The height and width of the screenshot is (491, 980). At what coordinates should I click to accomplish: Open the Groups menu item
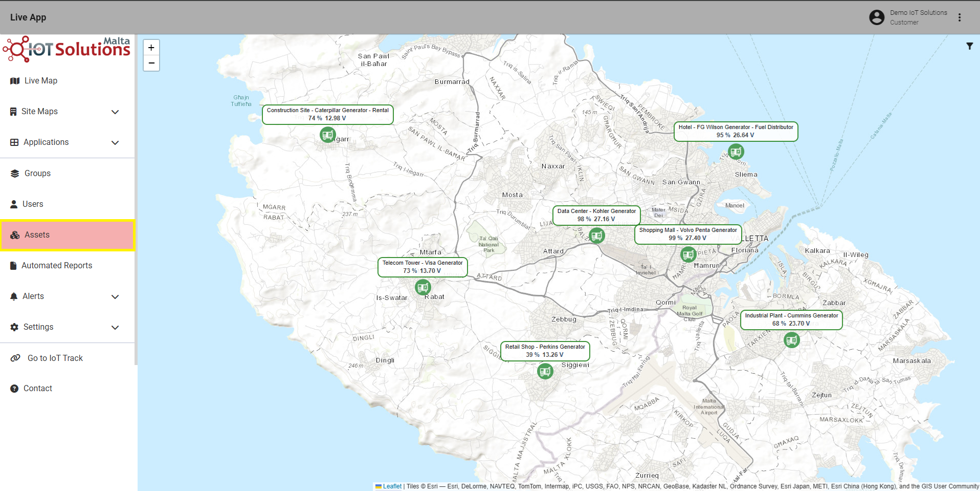coord(68,174)
